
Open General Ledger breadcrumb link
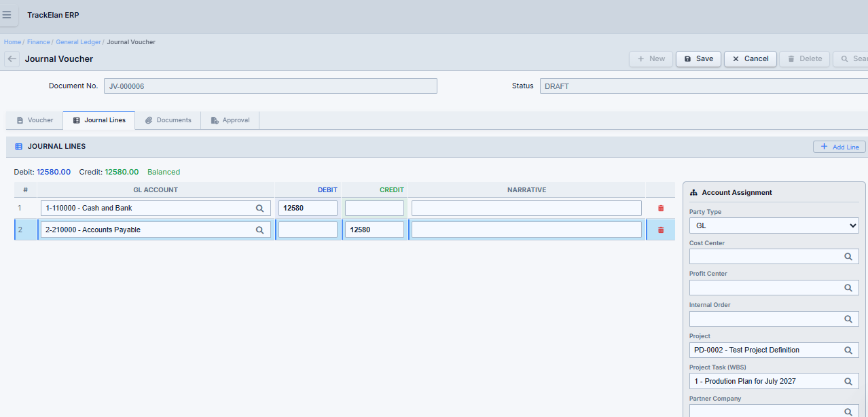(x=78, y=42)
